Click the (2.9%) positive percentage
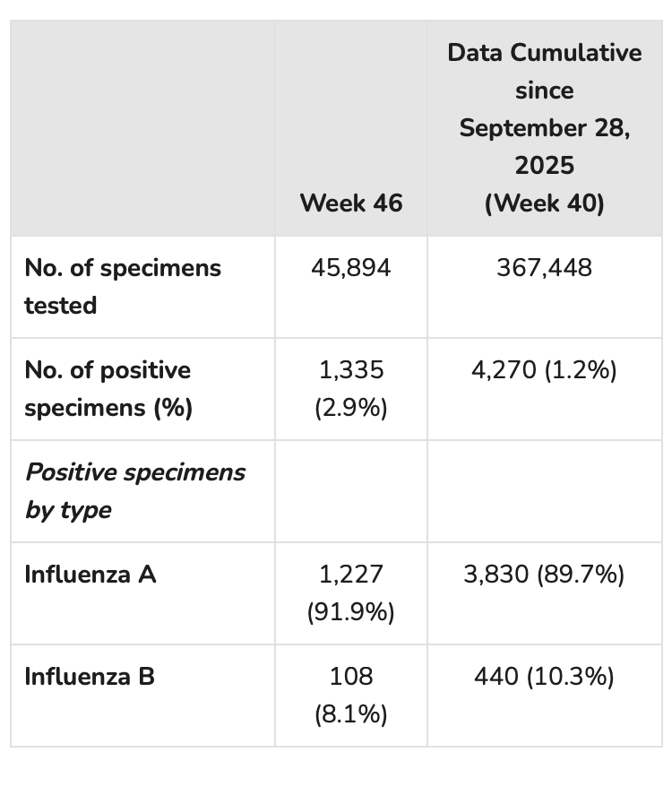 click(x=351, y=408)
